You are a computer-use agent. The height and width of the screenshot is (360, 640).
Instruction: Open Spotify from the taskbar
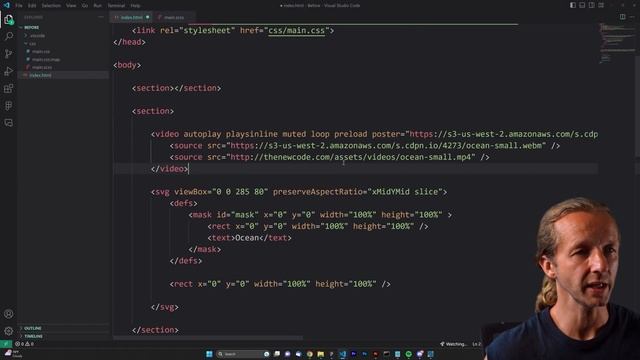[409, 354]
